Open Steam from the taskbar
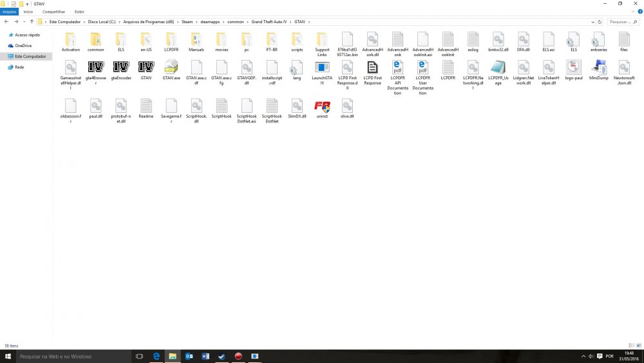Image resolution: width=644 pixels, height=363 pixels. point(222,356)
